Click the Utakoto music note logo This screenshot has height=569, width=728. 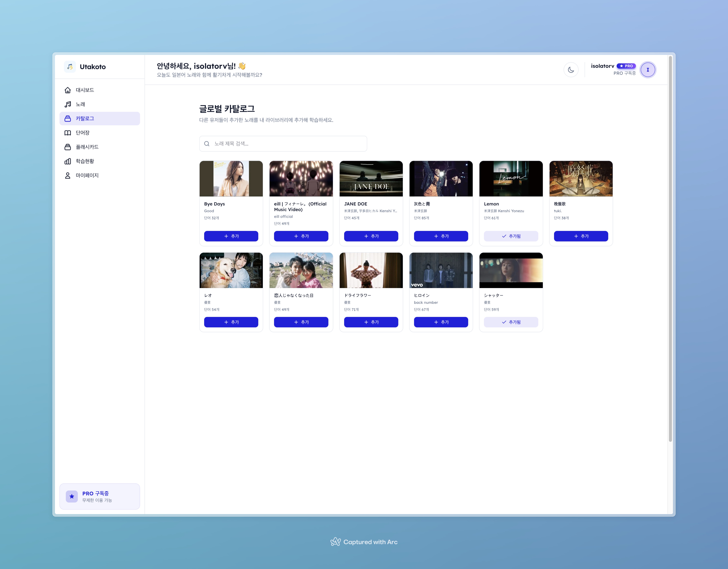tap(70, 67)
